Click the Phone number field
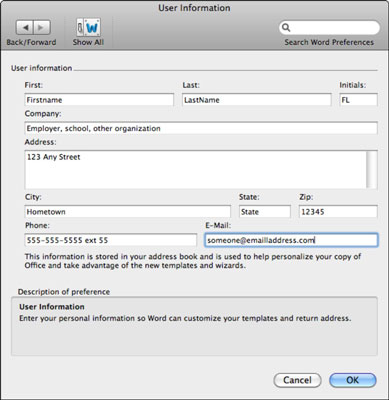389x400 pixels. coord(111,240)
